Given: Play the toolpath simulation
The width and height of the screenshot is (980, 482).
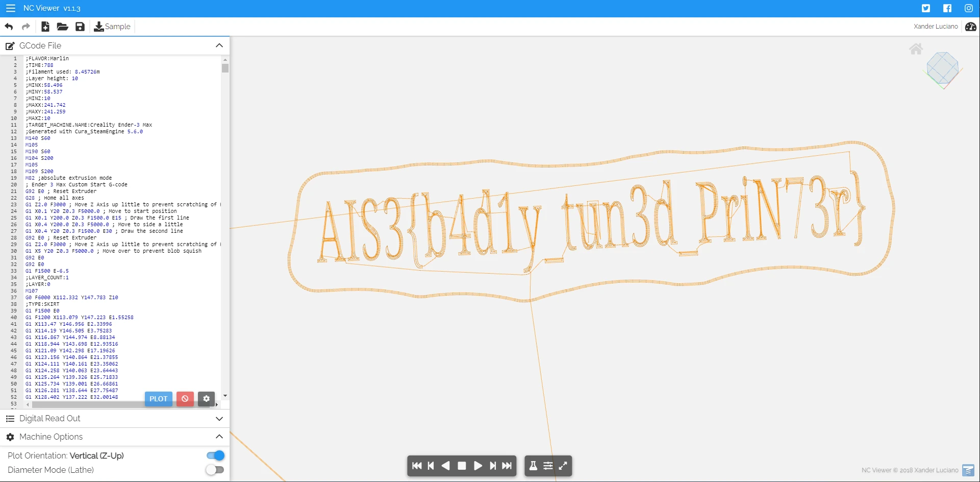Looking at the screenshot, I should [x=478, y=466].
